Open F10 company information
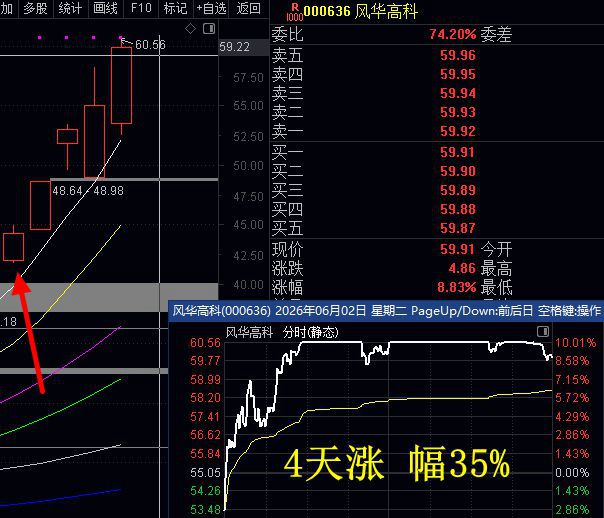The image size is (604, 518). (141, 8)
